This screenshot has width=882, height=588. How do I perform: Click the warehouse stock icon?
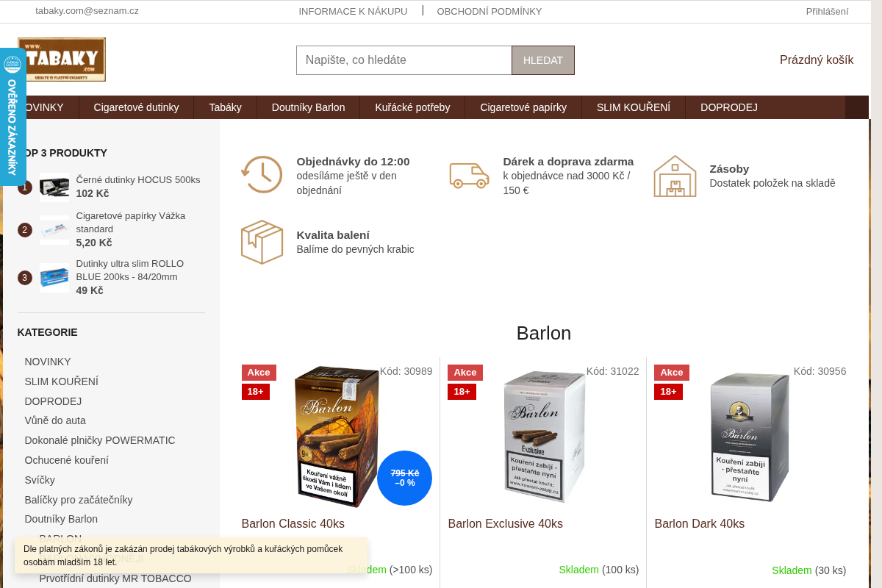pos(675,176)
